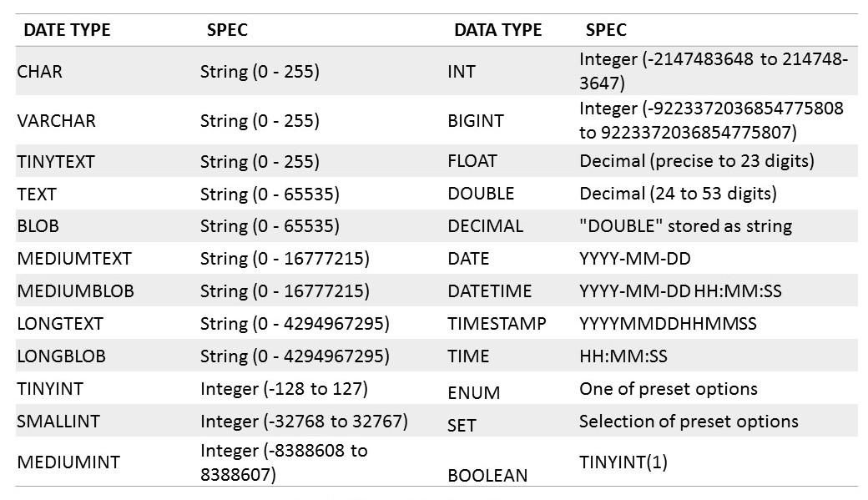Select the MEDIUMTEXT type cell
Screen dimensions: 868x500
click(x=73, y=259)
